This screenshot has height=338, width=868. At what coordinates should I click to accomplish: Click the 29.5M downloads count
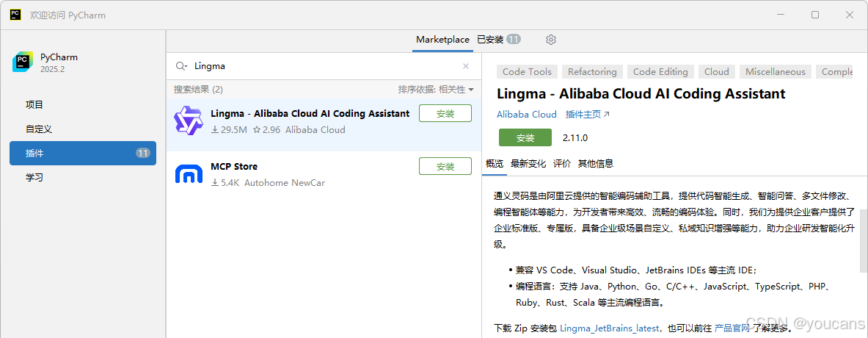[229, 129]
